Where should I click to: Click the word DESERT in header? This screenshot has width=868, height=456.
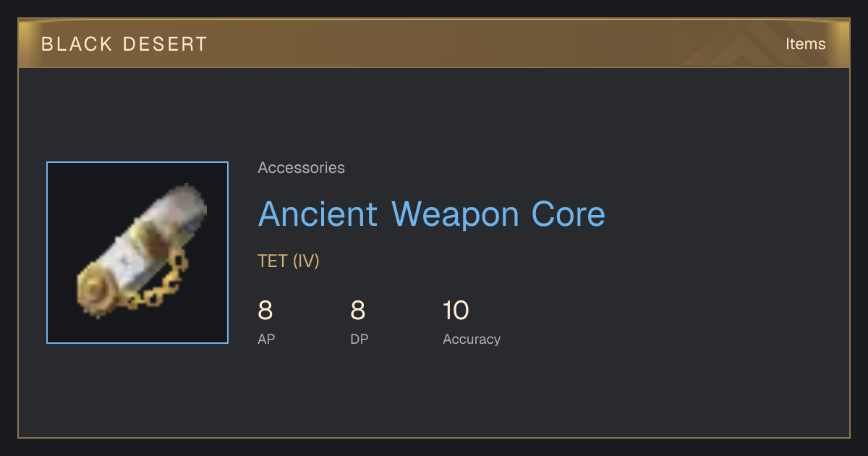(x=166, y=44)
